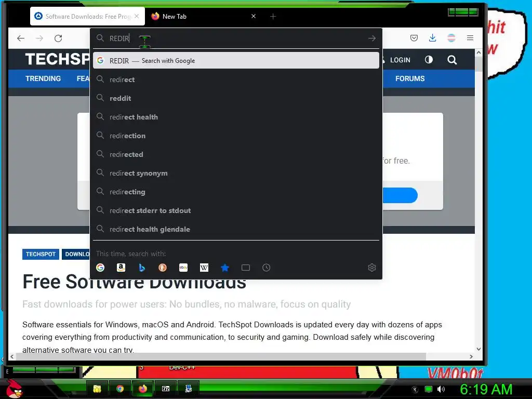532x399 pixels.
Task: Click the forward navigation arrow
Action: point(39,38)
